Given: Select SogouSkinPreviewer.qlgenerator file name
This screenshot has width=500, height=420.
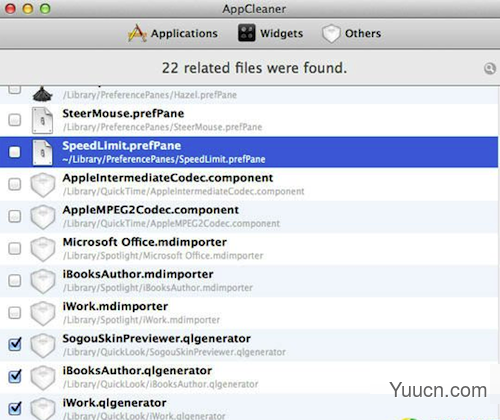Looking at the screenshot, I should point(157,339).
